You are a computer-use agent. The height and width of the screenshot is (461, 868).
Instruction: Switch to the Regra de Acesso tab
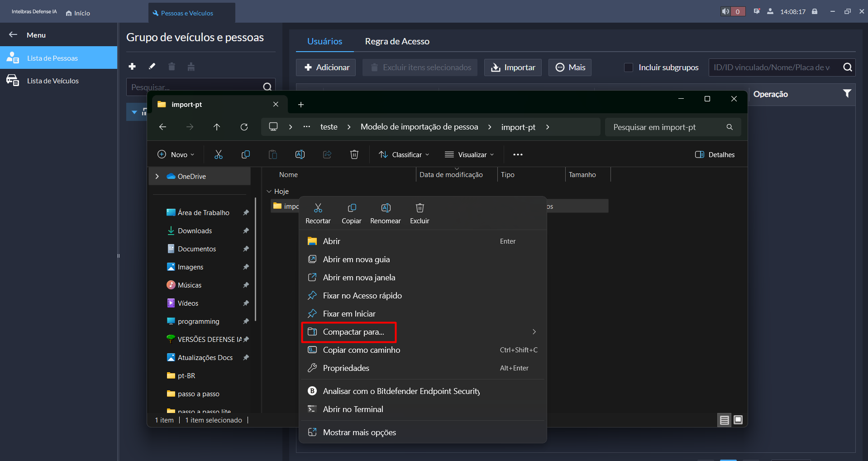click(397, 41)
